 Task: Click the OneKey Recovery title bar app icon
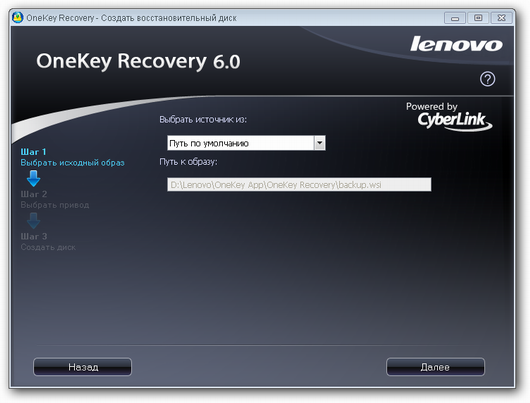coord(17,18)
